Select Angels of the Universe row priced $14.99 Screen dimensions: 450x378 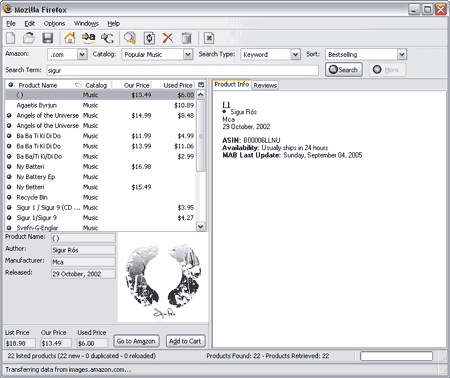[x=101, y=115]
